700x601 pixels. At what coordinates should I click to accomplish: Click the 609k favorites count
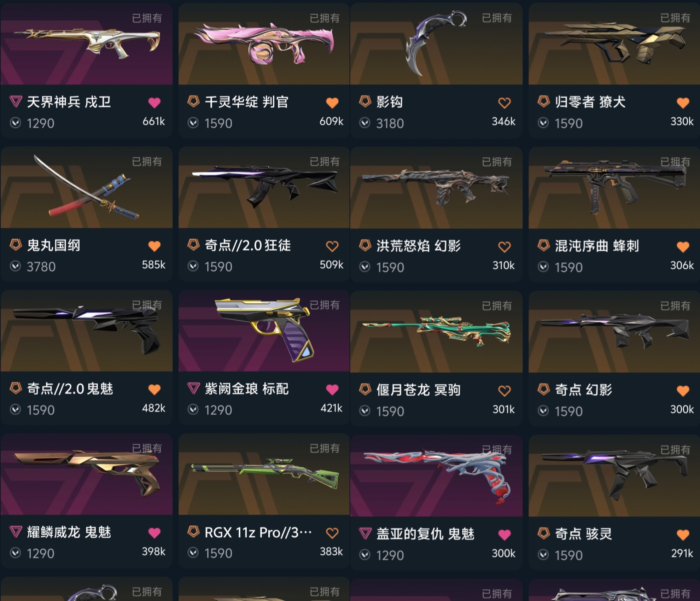pyautogui.click(x=331, y=121)
